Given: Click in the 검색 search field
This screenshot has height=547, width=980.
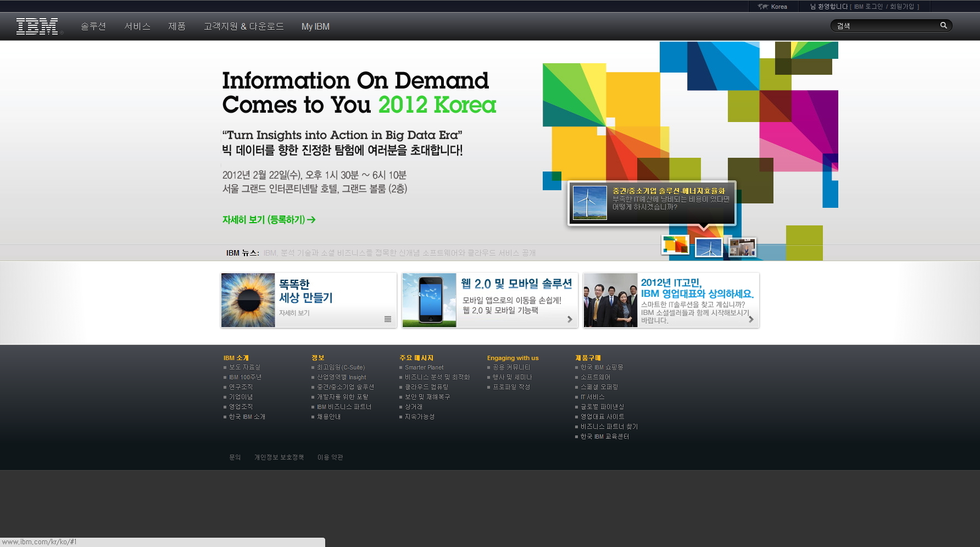Looking at the screenshot, I should 884,26.
